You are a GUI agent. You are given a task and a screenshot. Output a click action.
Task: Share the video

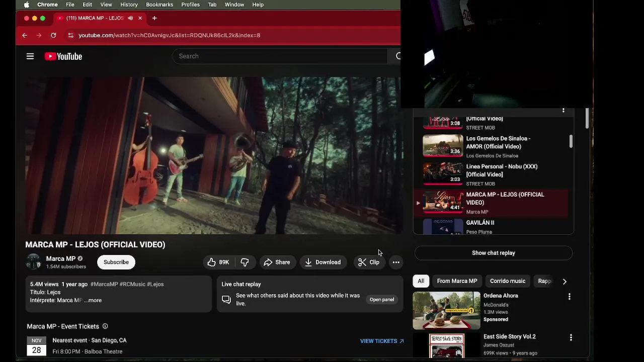tap(277, 262)
